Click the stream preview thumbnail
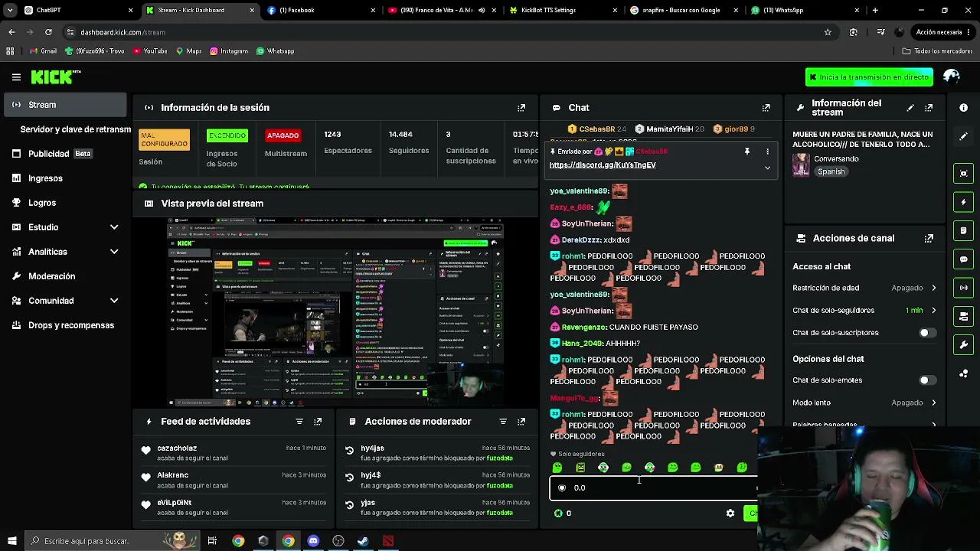 point(336,312)
